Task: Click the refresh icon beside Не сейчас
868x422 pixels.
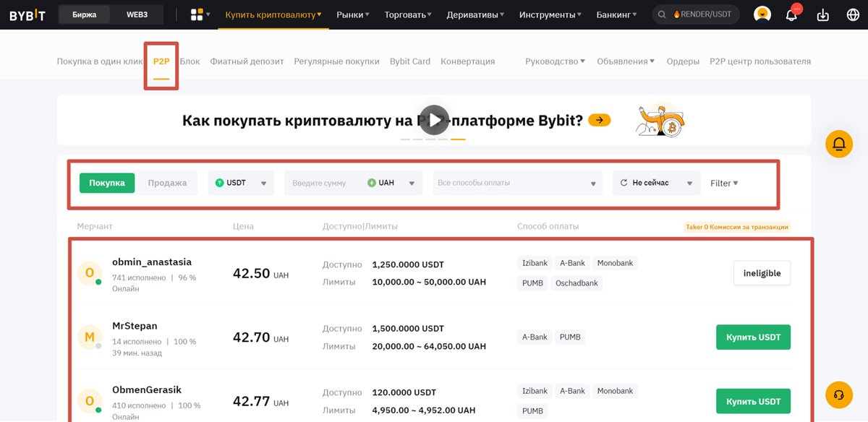Action: [624, 183]
